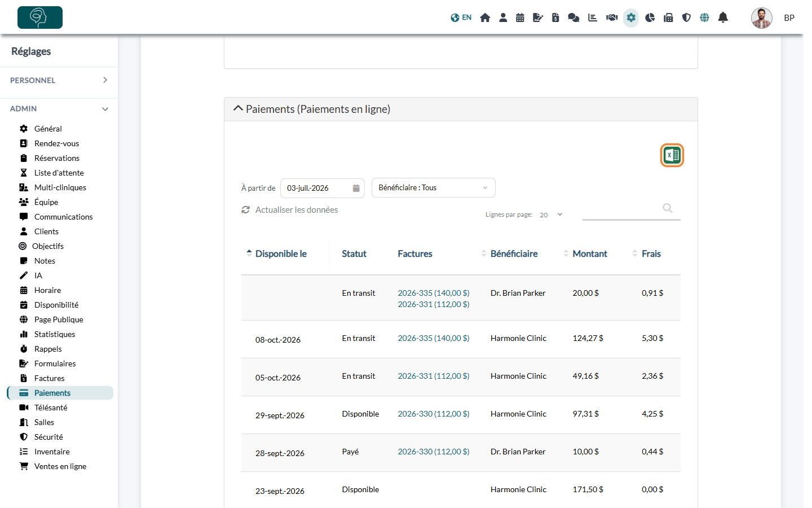Open invoice link 2026-330 (112,00 $) in Payé row
812x508 pixels.
click(x=434, y=452)
